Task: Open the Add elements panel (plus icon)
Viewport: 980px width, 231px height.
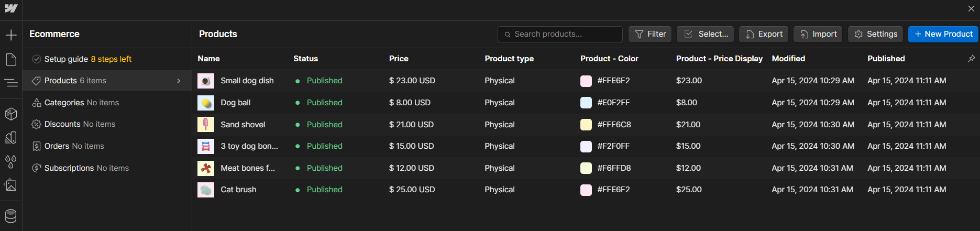Action: tap(11, 35)
